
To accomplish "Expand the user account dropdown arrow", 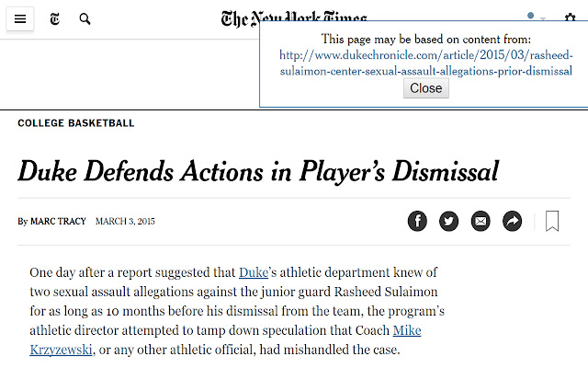I will pos(543,17).
